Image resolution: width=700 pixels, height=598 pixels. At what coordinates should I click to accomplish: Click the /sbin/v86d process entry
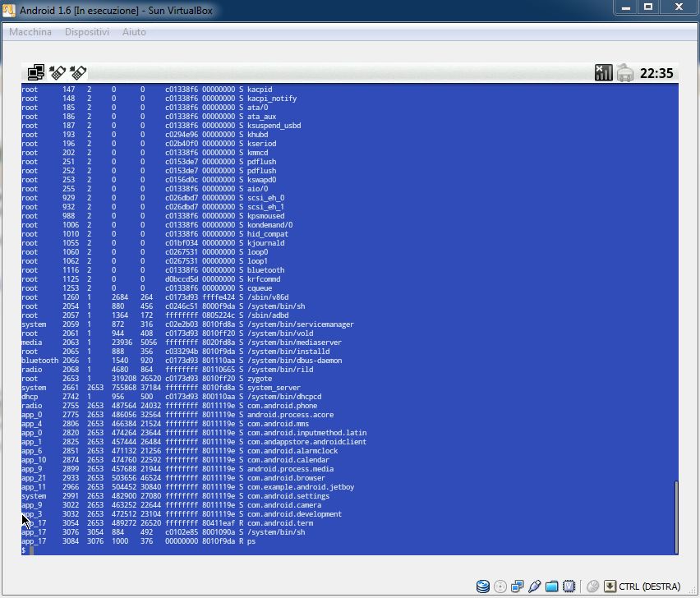(x=268, y=297)
